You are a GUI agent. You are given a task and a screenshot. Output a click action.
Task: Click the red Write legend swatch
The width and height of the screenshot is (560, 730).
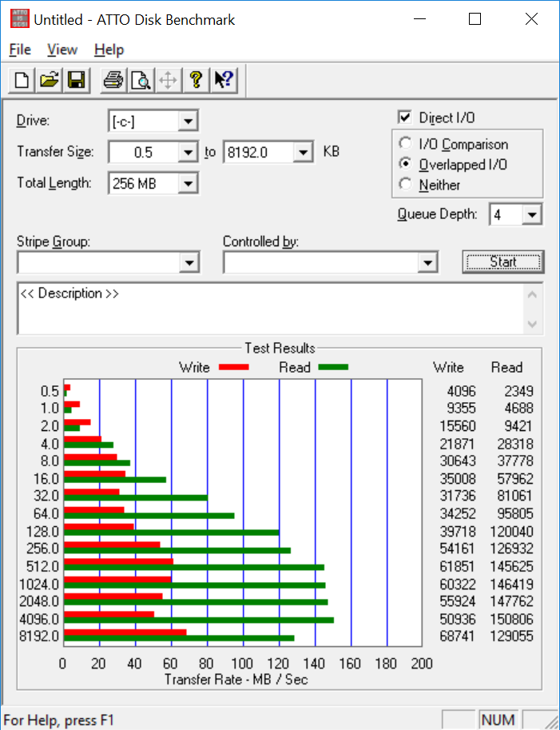tap(233, 367)
